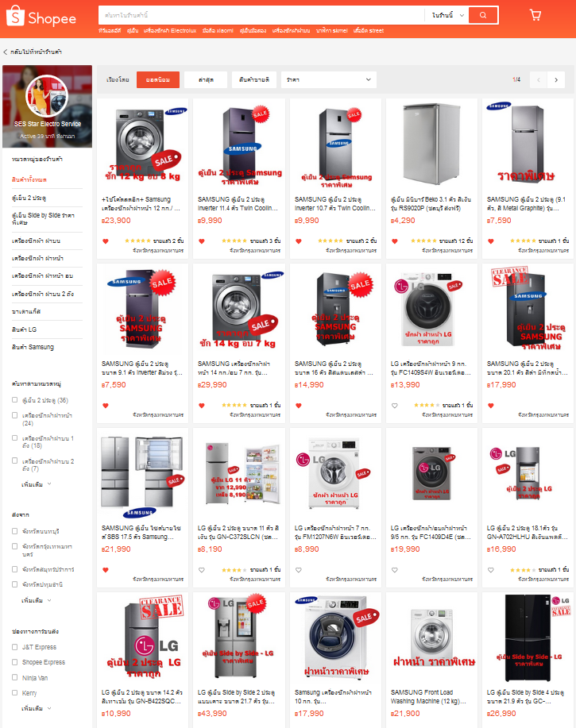Image resolution: width=576 pixels, height=728 pixels.
Task: Click the Electrolux trending search link
Action: click(170, 31)
